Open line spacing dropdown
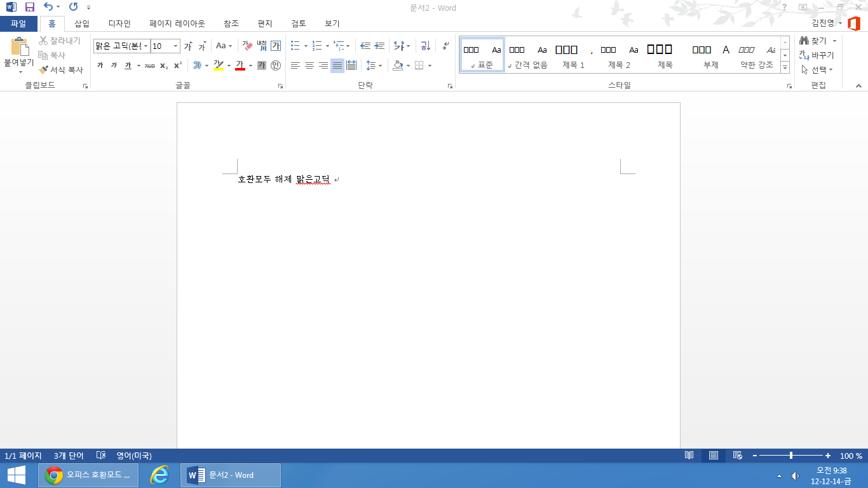The width and height of the screenshot is (868, 488). point(374,65)
